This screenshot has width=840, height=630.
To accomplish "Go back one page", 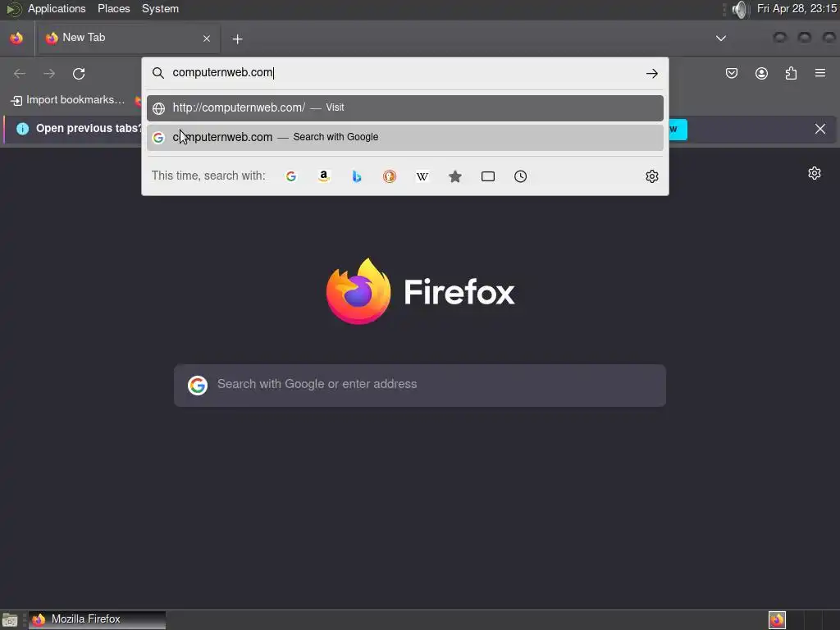I will [20, 73].
